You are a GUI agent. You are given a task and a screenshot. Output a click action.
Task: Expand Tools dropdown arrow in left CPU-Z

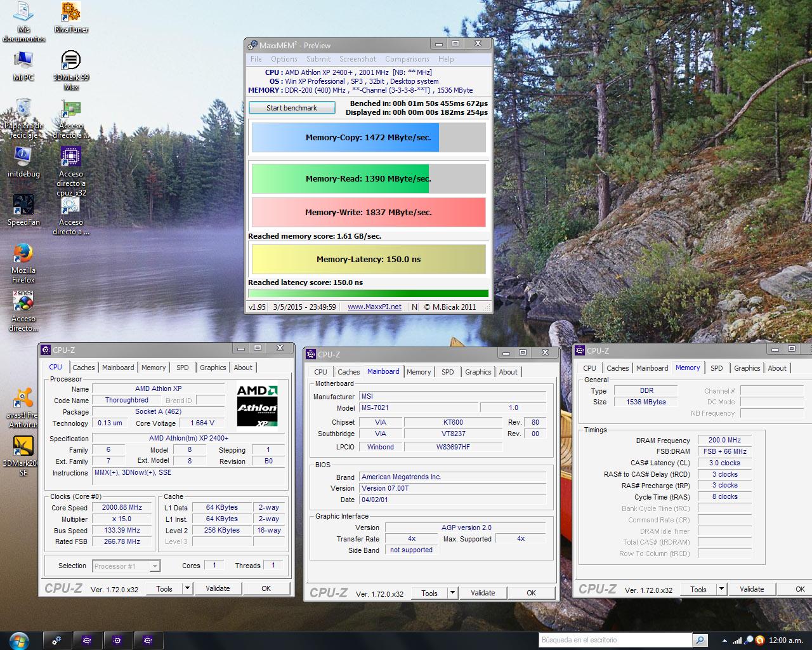[187, 588]
